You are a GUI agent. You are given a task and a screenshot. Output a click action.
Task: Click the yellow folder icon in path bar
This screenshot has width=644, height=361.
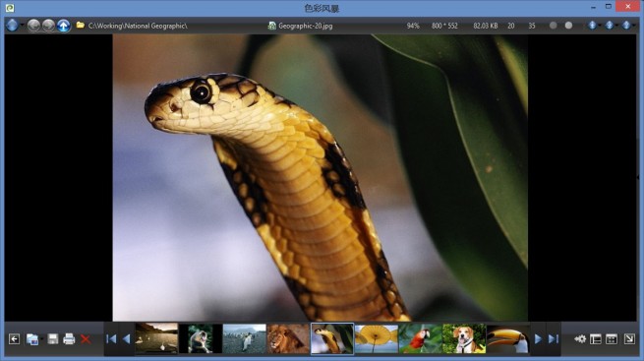pos(81,26)
